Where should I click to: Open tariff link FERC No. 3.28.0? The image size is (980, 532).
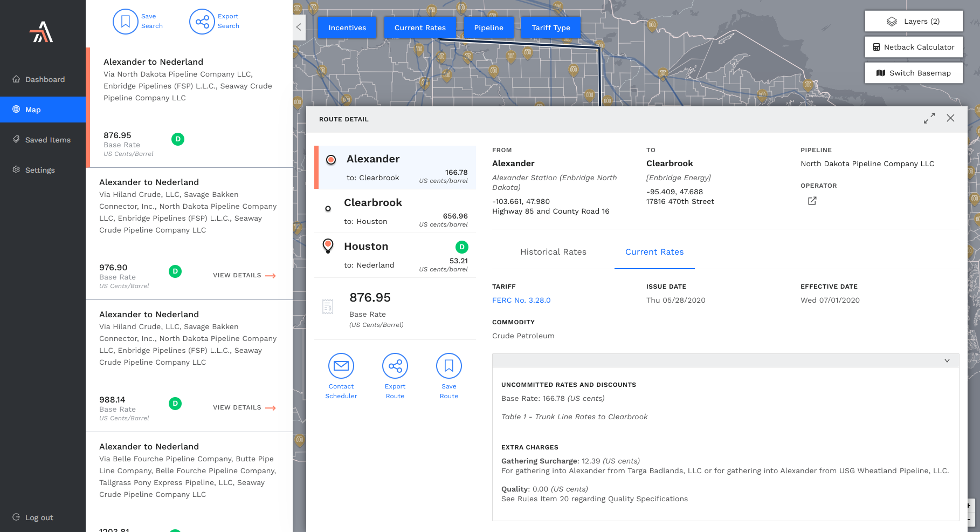521,301
